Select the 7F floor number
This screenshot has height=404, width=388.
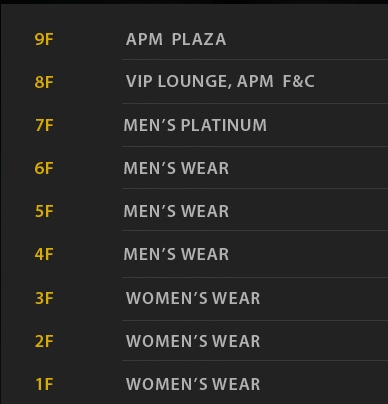[44, 126]
